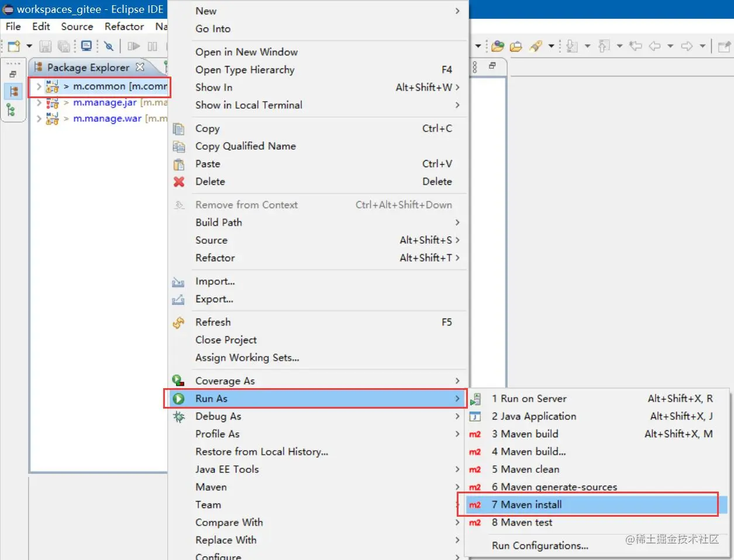The width and height of the screenshot is (734, 560).
Task: Click the Save All toolbar icon
Action: (64, 46)
